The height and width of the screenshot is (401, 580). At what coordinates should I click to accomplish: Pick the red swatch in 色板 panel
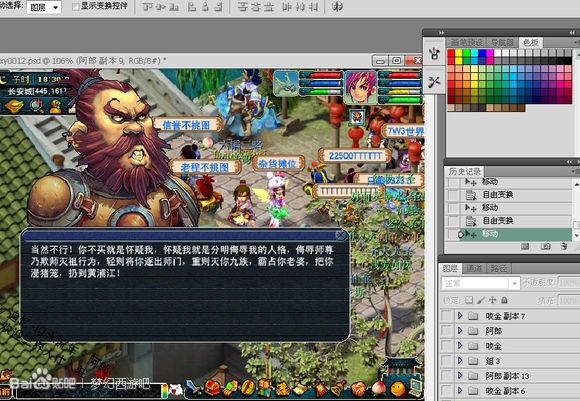coord(451,53)
